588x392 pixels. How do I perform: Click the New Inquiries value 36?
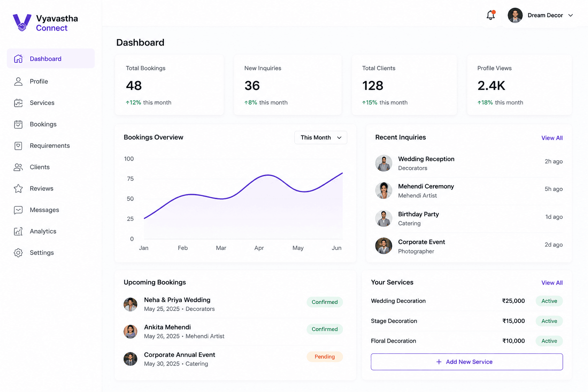coord(252,85)
